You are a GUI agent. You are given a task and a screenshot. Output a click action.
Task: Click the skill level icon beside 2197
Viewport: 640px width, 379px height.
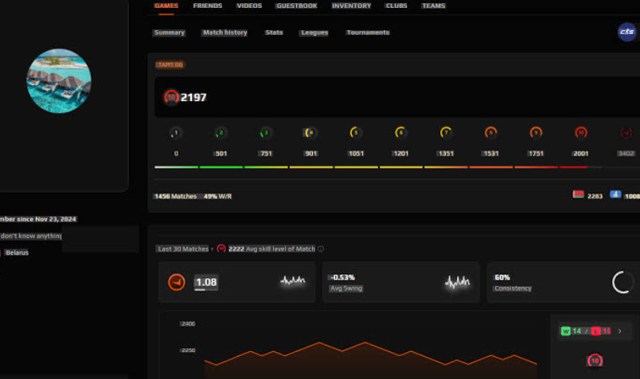(x=171, y=97)
